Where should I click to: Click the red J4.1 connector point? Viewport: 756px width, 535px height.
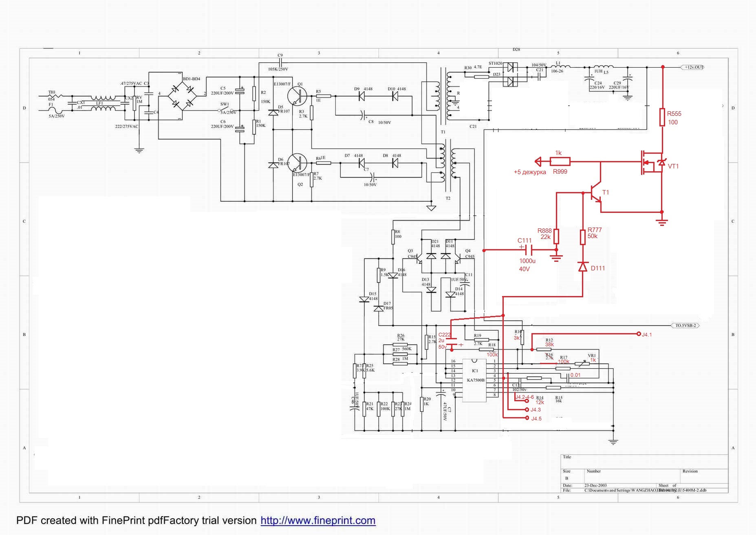click(639, 334)
